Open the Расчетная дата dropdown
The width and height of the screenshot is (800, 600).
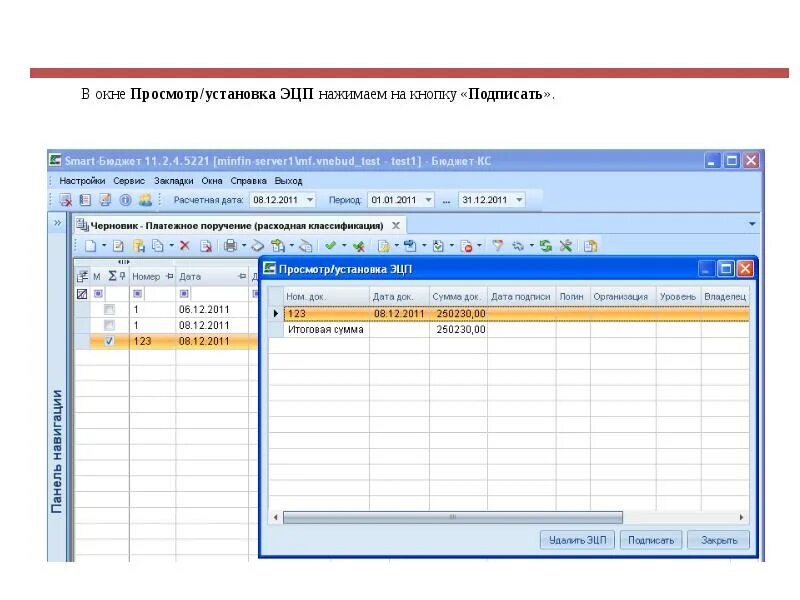(x=310, y=200)
